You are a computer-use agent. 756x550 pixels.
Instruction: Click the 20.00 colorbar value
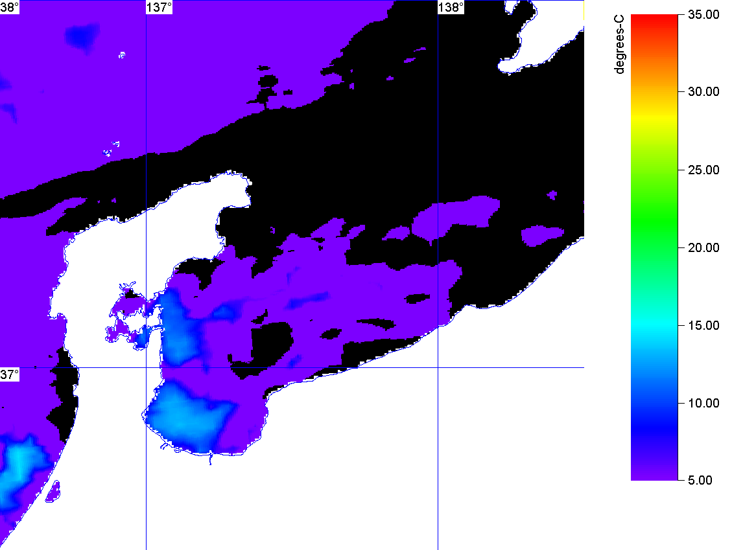coord(703,247)
